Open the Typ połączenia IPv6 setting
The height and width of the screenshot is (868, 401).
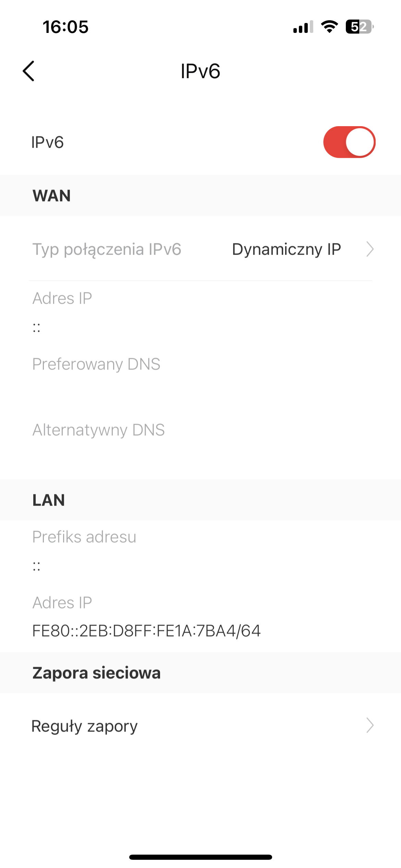click(107, 249)
